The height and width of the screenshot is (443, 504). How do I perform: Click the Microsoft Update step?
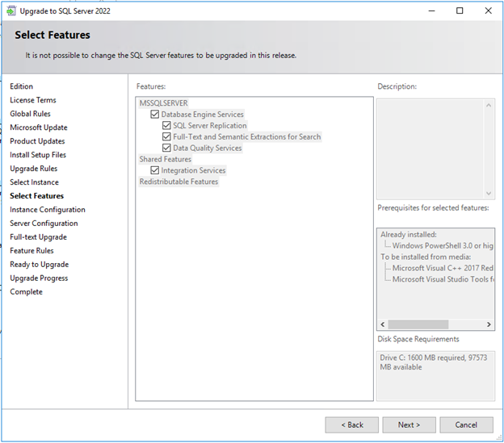tap(39, 127)
